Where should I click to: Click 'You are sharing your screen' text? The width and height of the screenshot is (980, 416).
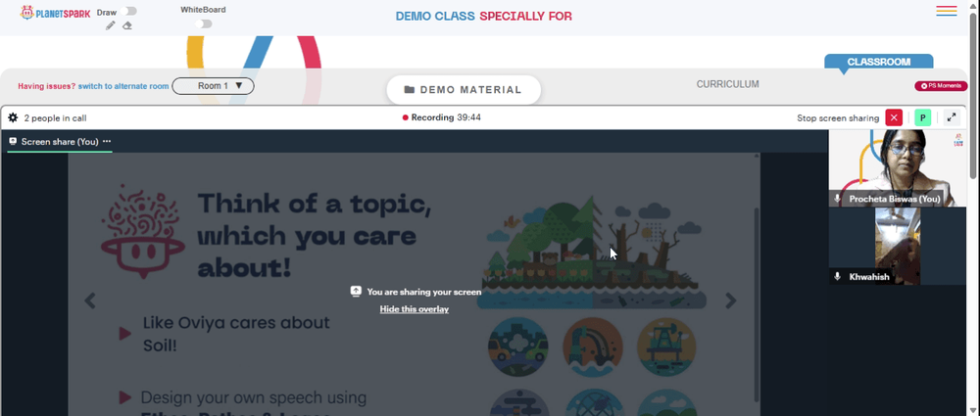click(423, 292)
